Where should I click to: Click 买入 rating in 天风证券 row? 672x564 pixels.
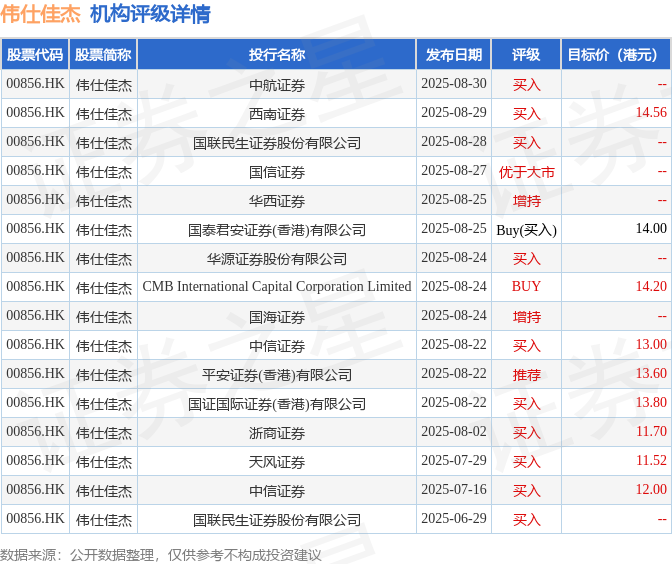coord(526,462)
